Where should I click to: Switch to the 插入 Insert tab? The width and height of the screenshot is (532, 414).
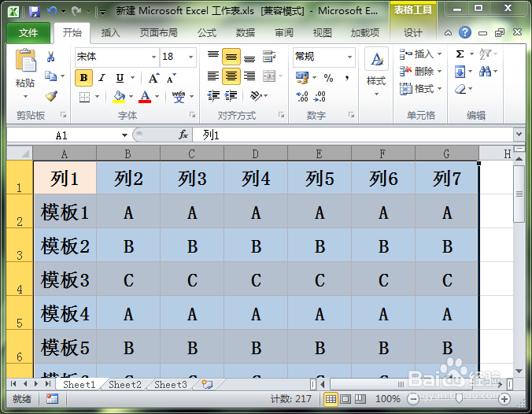coord(111,33)
